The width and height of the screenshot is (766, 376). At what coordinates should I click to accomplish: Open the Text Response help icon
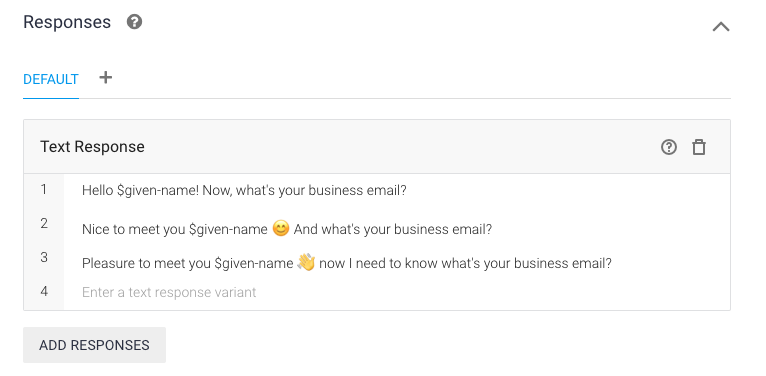click(669, 147)
